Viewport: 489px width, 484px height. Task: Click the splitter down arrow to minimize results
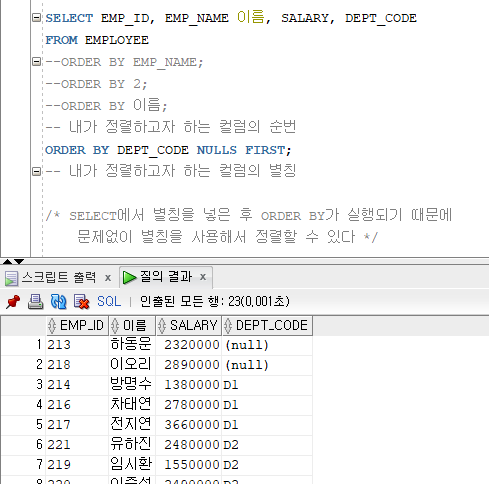19,261
